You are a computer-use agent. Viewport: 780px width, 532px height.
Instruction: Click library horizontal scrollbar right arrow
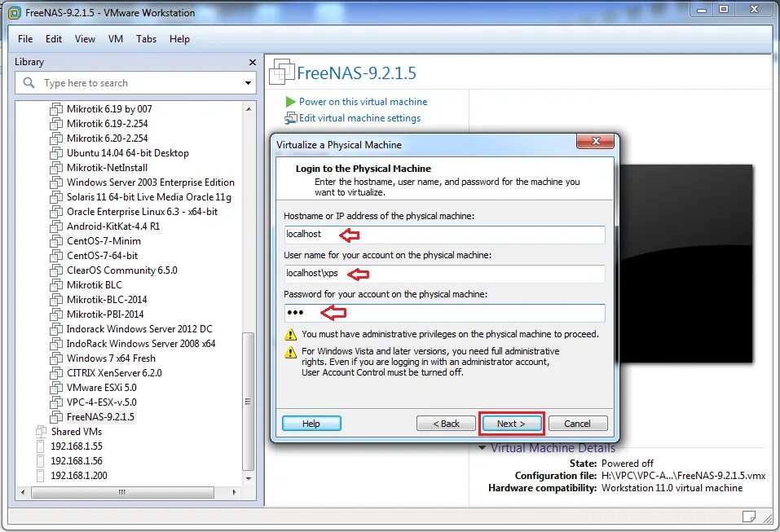click(234, 492)
